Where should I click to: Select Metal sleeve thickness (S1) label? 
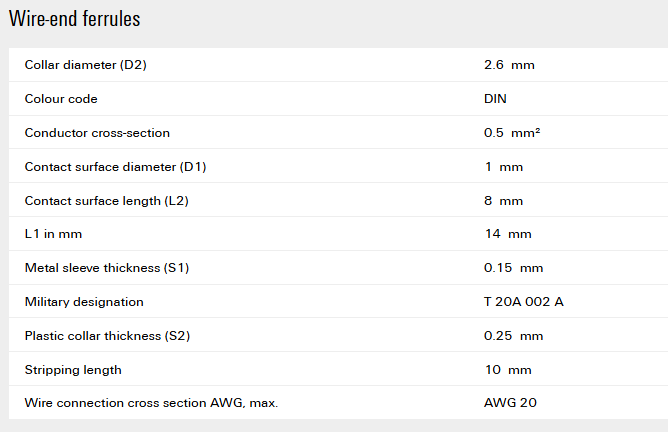coord(107,268)
